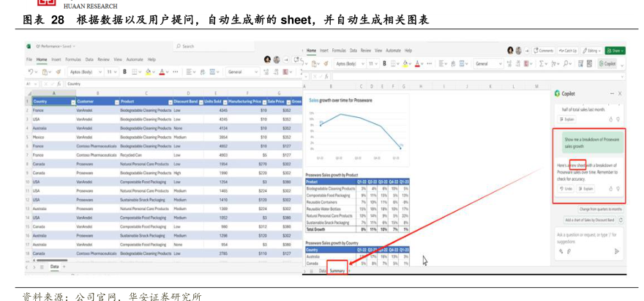Open Automate tab in left window
This screenshot has height=301, width=644.
point(135,59)
